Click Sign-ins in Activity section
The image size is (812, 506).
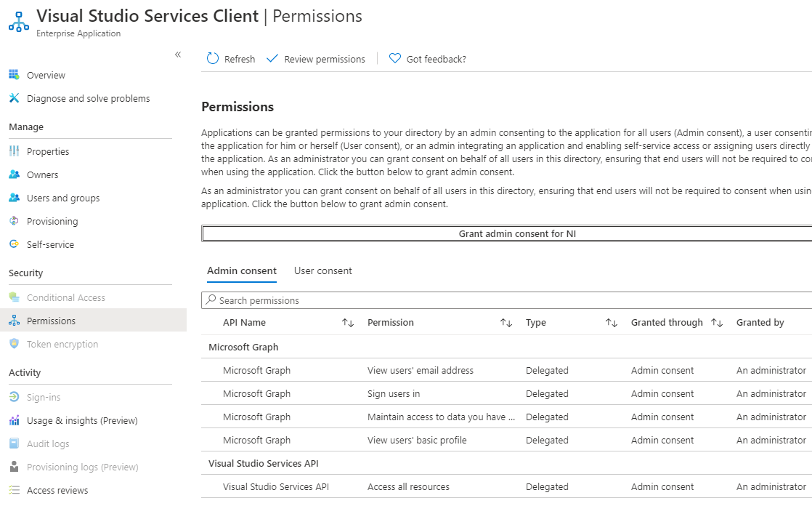click(44, 397)
